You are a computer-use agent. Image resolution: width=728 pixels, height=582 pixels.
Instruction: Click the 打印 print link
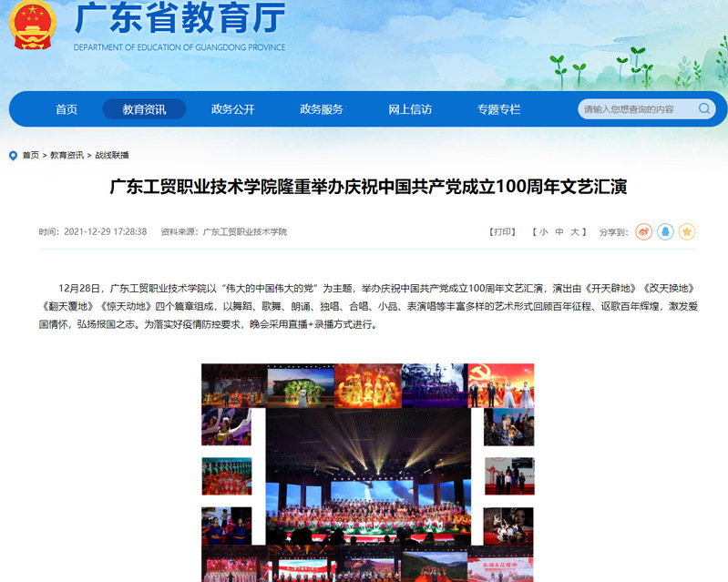coord(502,232)
